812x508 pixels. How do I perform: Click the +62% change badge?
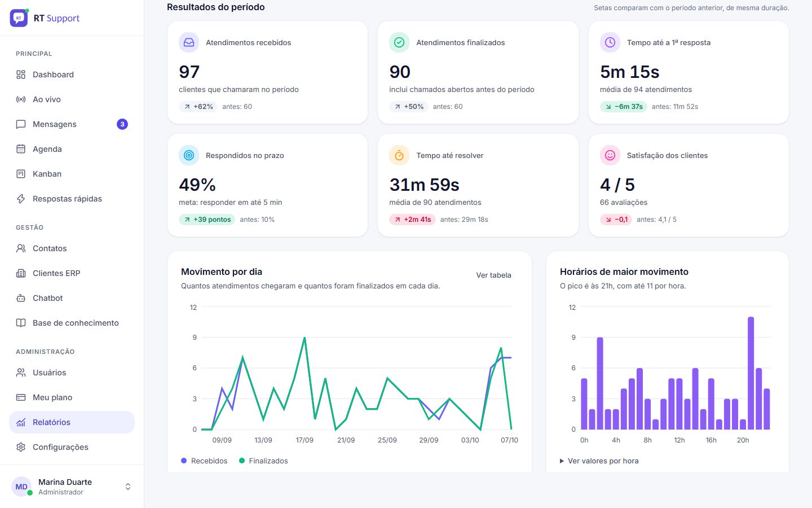[x=198, y=107]
